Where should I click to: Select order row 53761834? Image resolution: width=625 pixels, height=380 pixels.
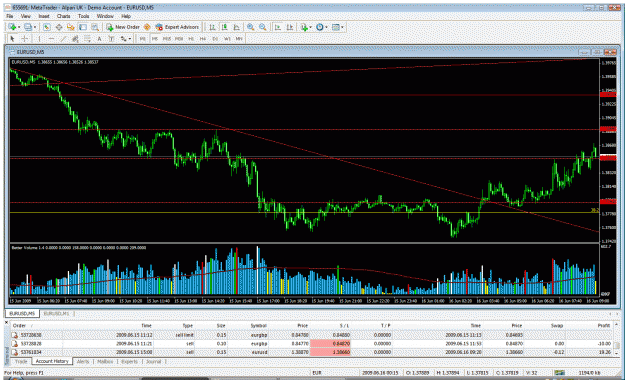click(311, 352)
